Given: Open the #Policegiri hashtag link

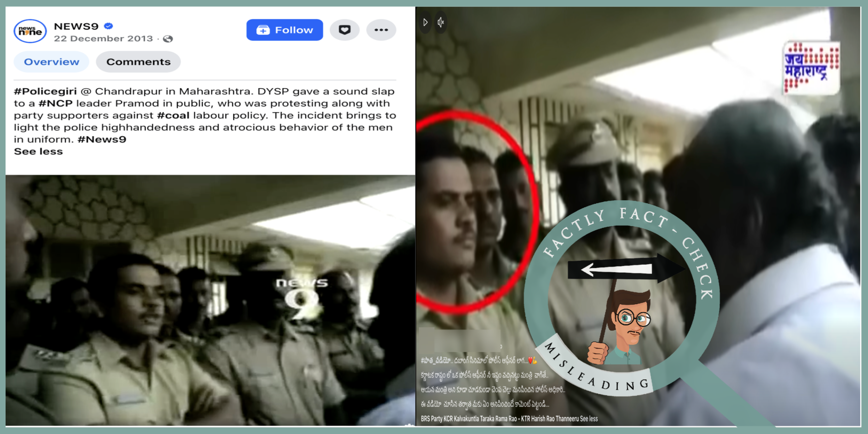Looking at the screenshot, I should click(45, 91).
